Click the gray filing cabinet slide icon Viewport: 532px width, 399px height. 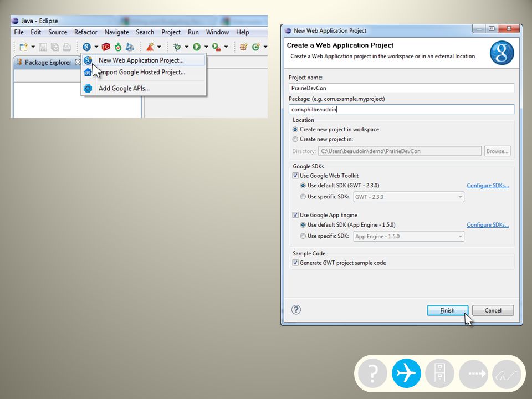439,373
